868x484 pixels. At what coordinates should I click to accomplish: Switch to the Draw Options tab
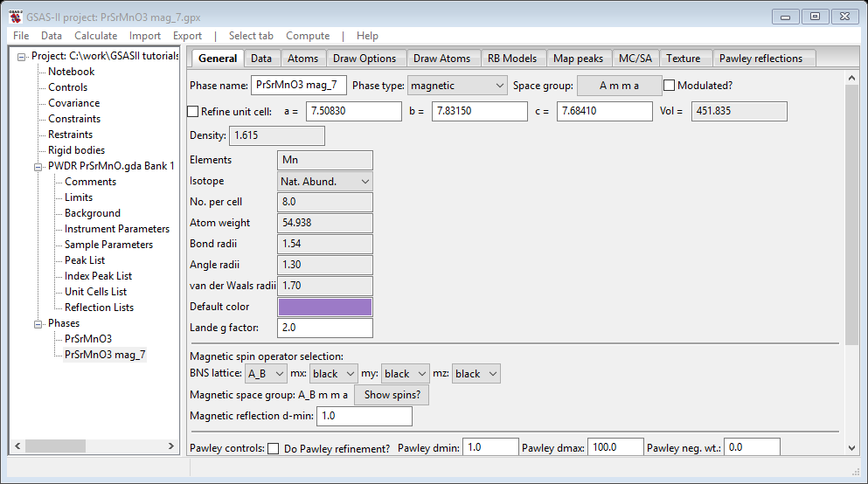click(x=365, y=59)
